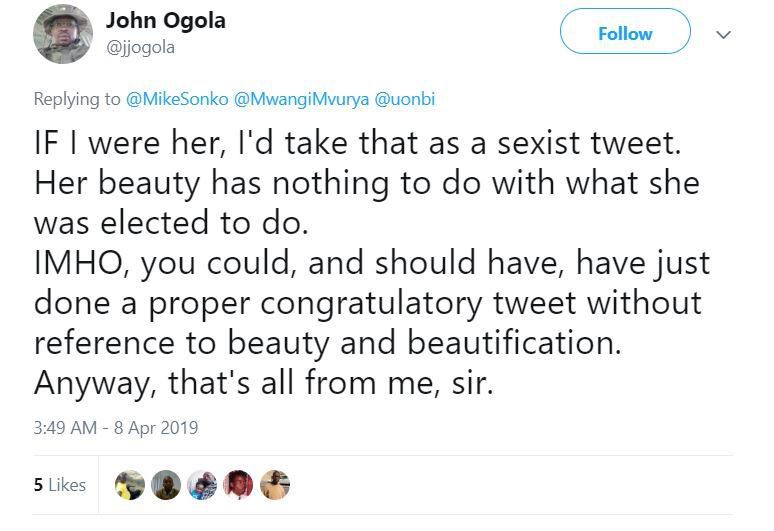Click the @jjogola handle

pyautogui.click(x=141, y=46)
